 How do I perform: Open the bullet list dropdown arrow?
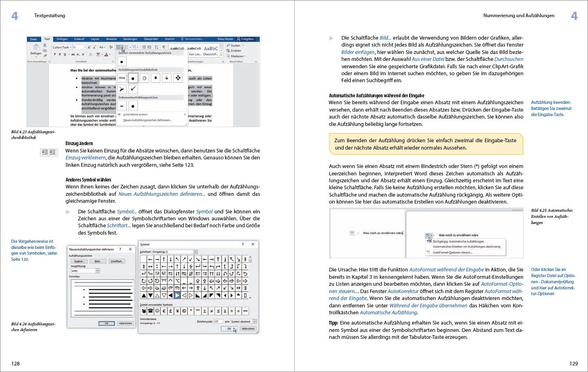point(122,47)
